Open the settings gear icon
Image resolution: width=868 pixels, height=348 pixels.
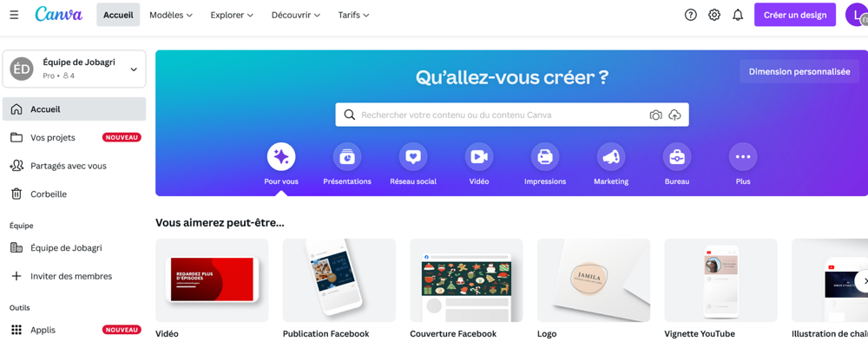tap(714, 15)
